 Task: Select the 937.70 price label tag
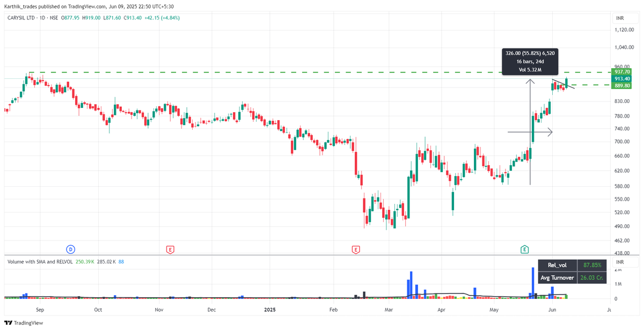(x=623, y=72)
